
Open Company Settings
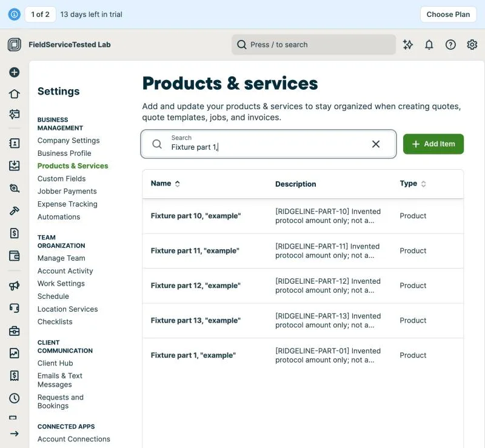[x=69, y=141]
